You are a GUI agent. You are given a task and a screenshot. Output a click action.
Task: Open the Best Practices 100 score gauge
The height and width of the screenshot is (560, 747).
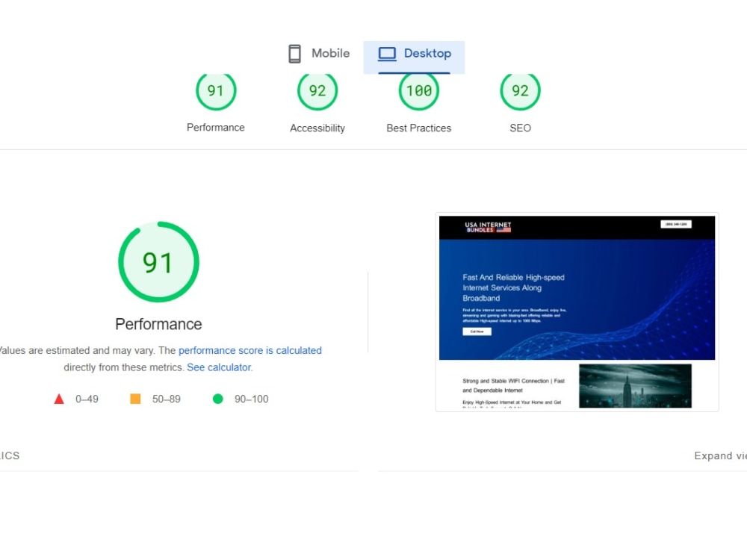(419, 91)
